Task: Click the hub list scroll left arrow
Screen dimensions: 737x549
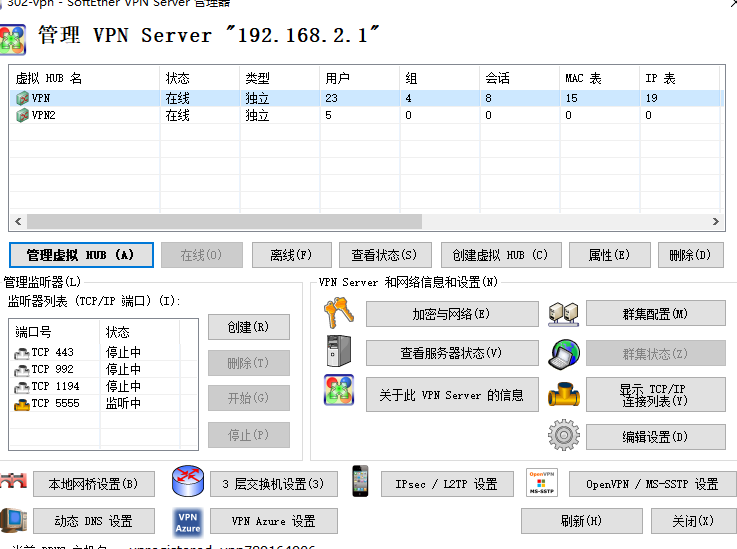Action: tap(18, 221)
